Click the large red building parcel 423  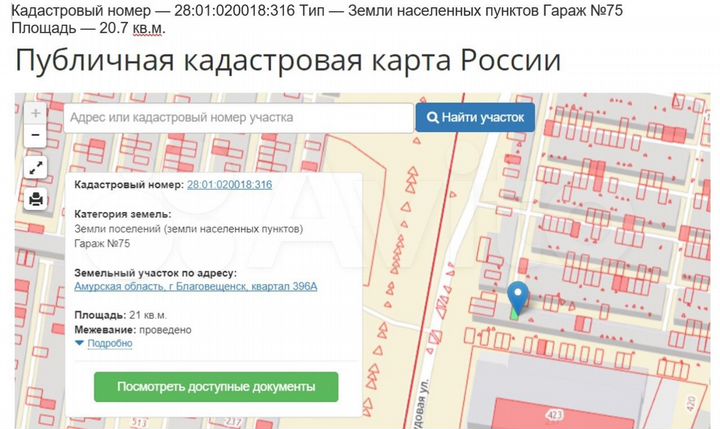pyautogui.click(x=565, y=413)
